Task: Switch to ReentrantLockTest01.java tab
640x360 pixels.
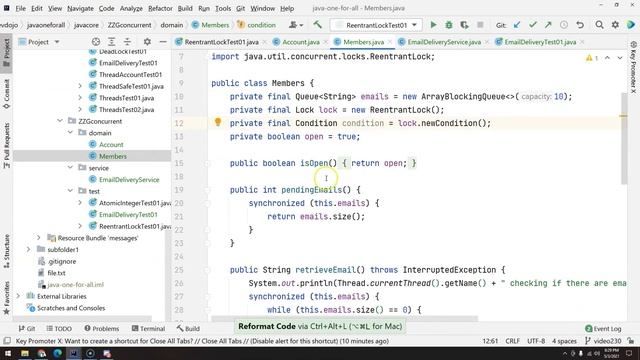Action: (221, 42)
